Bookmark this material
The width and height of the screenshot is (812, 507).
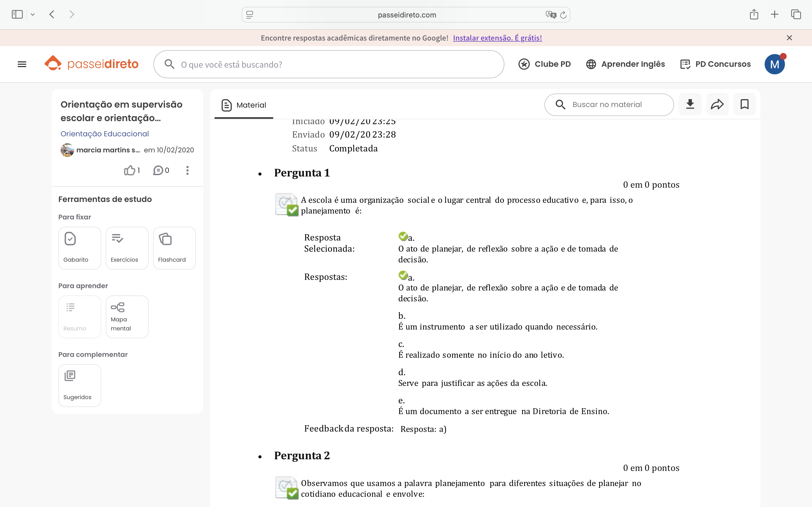point(744,104)
